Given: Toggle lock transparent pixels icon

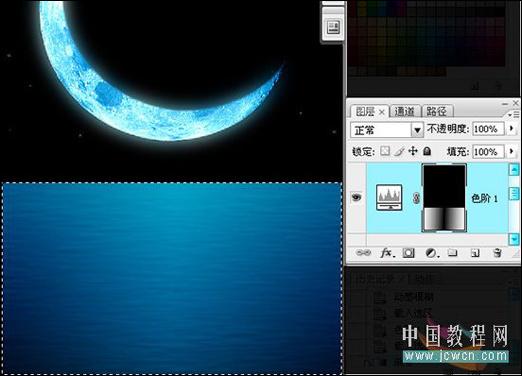Looking at the screenshot, I should 385,151.
